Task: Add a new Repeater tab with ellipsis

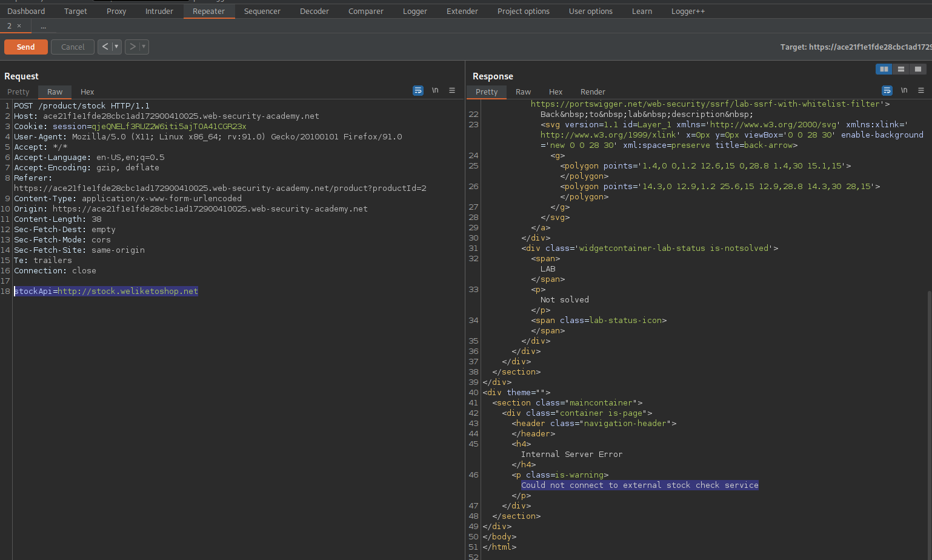Action: coord(43,26)
